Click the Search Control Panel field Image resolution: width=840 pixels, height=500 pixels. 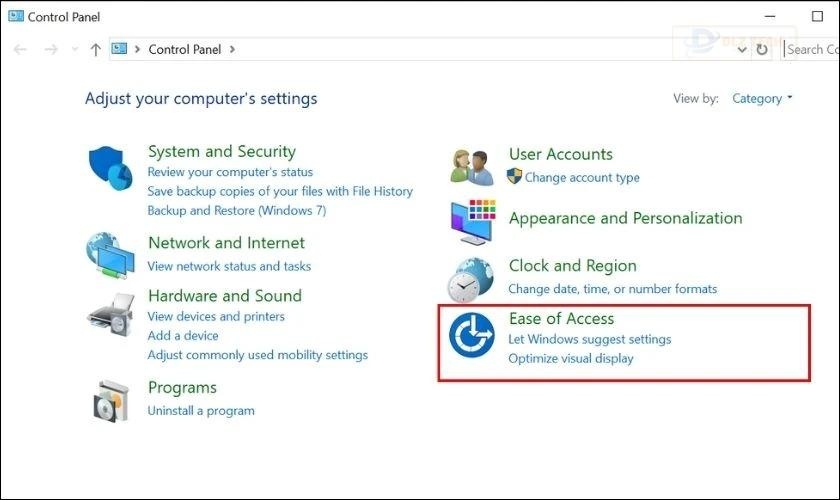coord(812,49)
